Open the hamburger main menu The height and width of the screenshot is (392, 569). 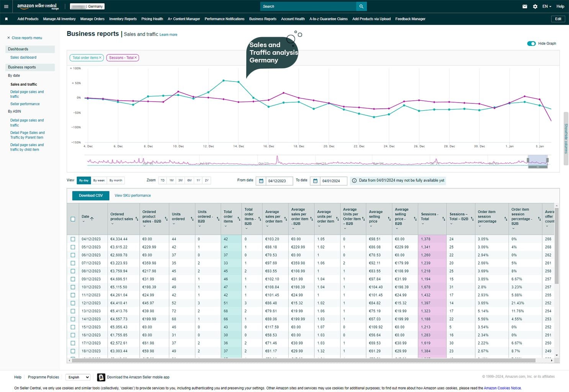(6, 7)
